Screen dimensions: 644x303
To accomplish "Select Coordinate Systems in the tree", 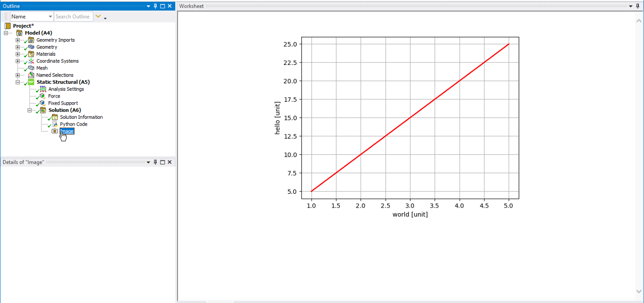I will [x=57, y=61].
